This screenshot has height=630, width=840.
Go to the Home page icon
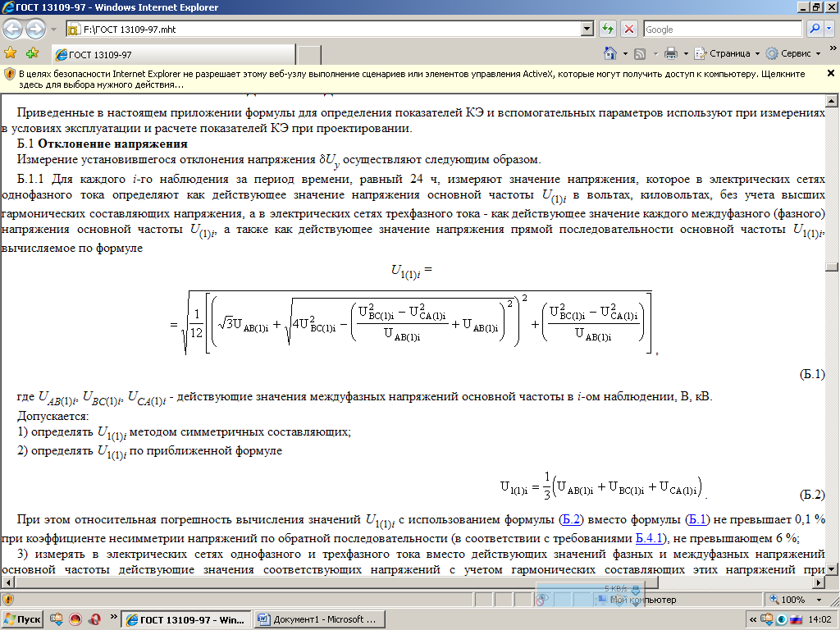(610, 53)
